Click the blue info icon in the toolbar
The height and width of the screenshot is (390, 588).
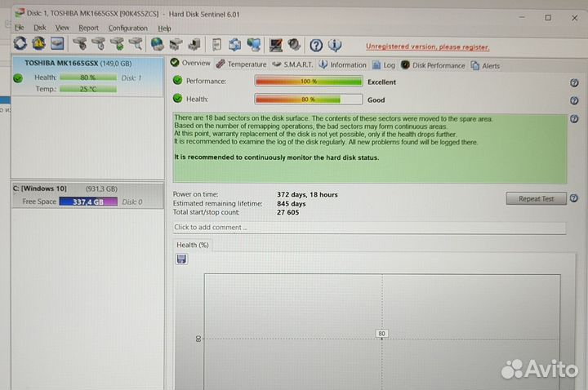(x=335, y=45)
